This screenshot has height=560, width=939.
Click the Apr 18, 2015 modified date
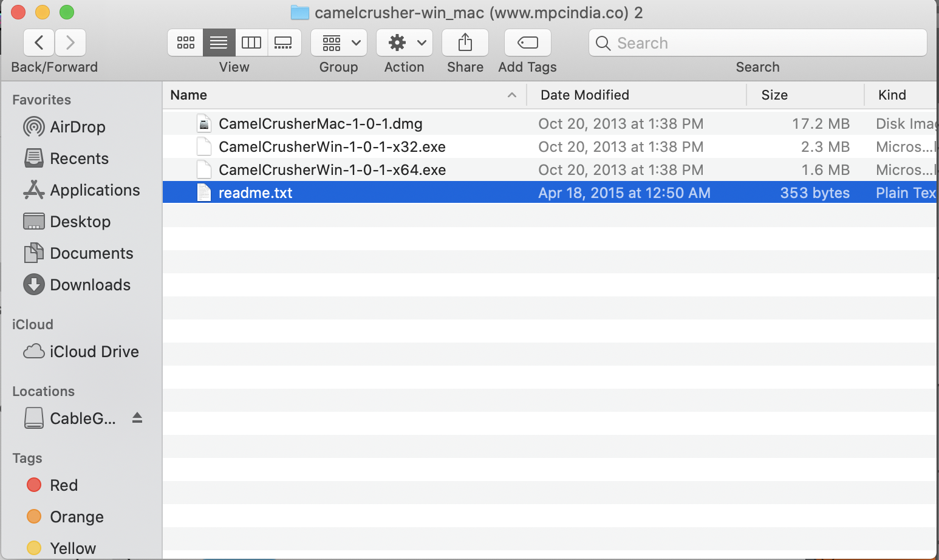tap(624, 193)
